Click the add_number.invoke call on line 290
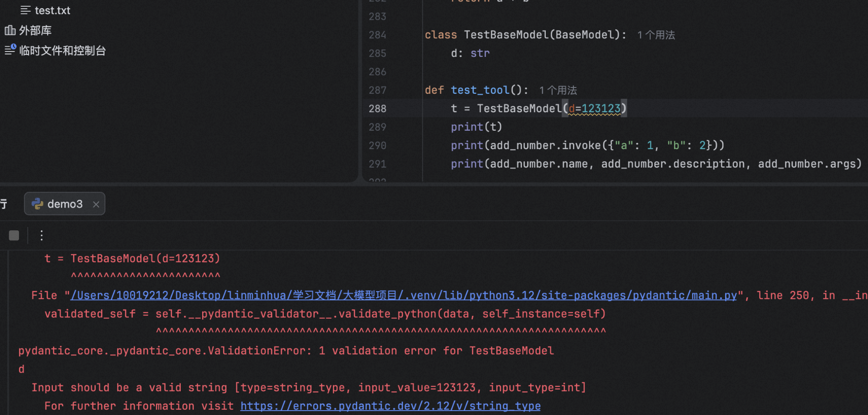 pyautogui.click(x=545, y=145)
